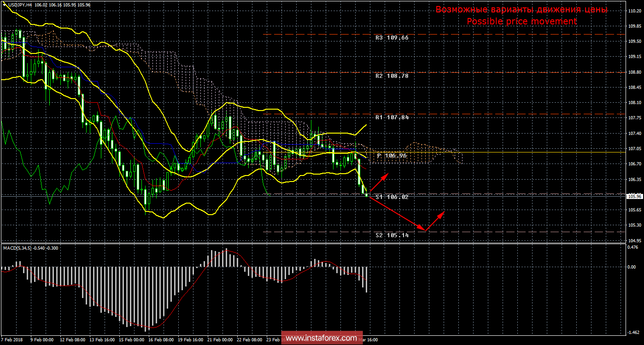Click the S1 106.02 support label
The width and height of the screenshot is (644, 345).
click(x=392, y=197)
